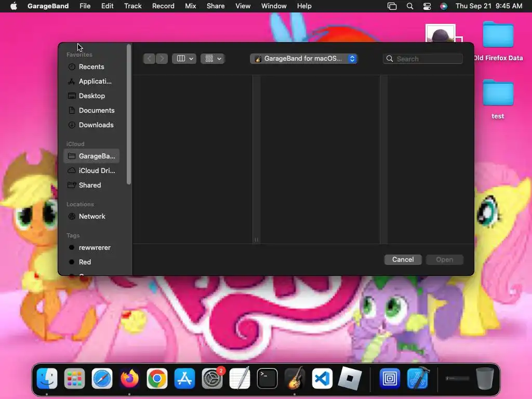Open the Apple menu
The image size is (532, 399).
(x=14, y=6)
